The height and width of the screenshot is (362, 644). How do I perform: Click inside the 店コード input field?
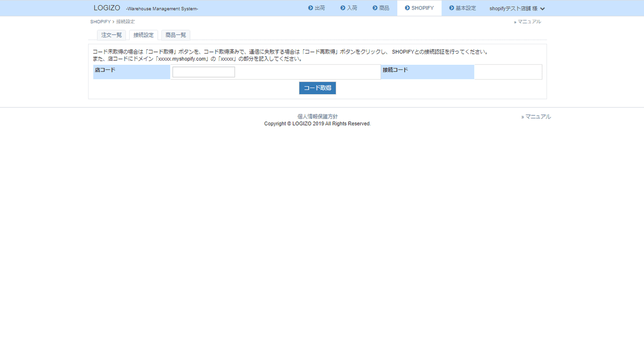tap(203, 72)
